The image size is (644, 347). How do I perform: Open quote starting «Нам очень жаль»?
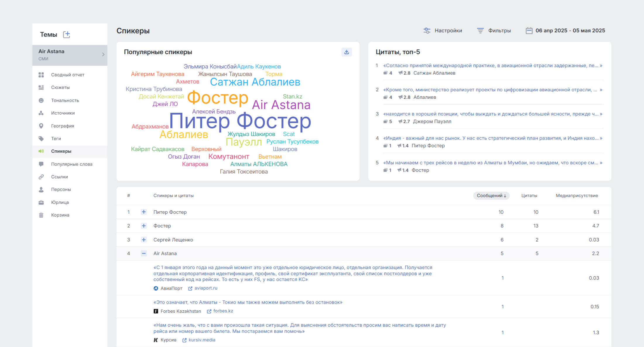coord(300,328)
